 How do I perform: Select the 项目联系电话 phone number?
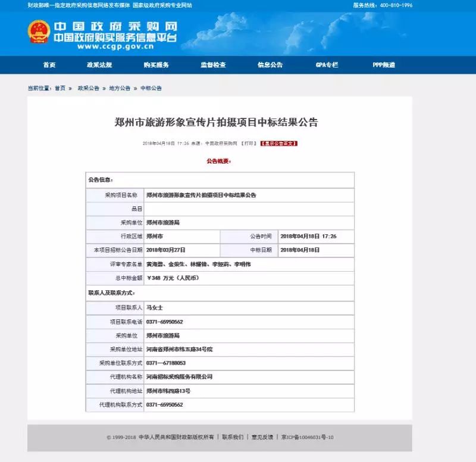point(165,322)
